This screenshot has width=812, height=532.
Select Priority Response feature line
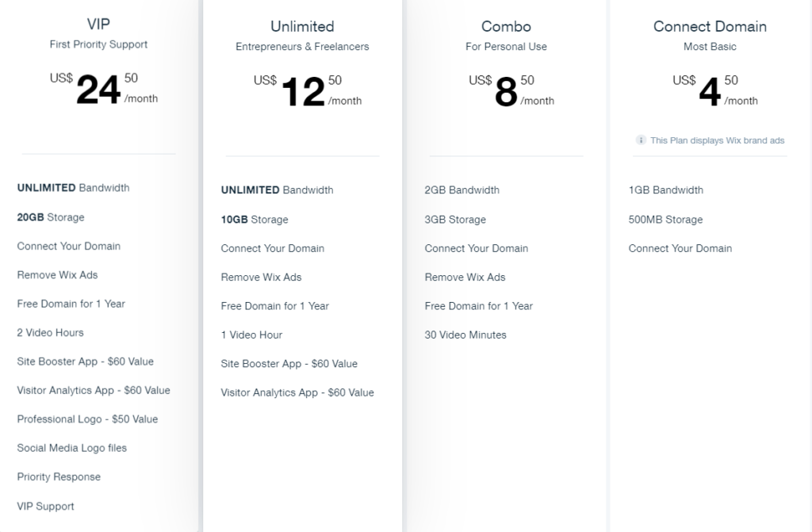(x=59, y=477)
